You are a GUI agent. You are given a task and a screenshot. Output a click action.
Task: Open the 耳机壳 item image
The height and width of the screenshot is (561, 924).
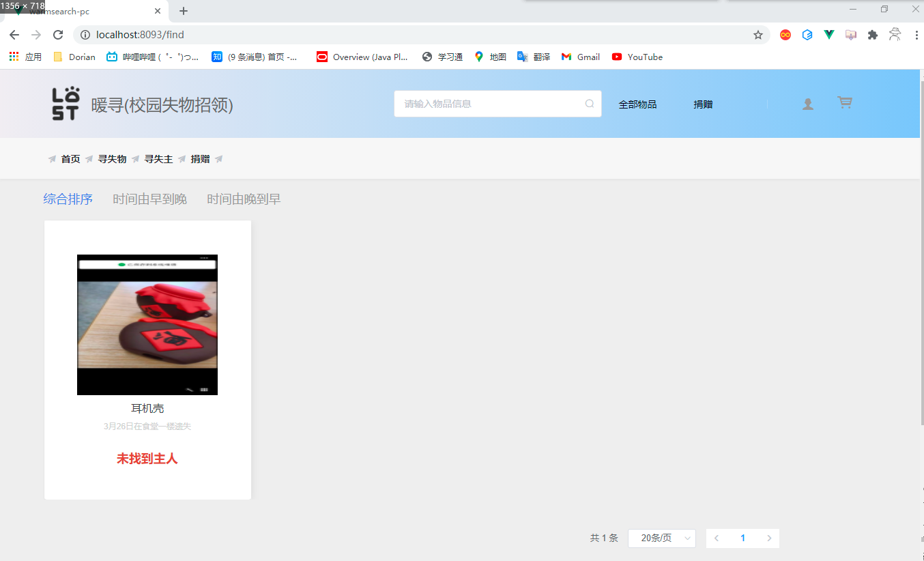(x=147, y=325)
